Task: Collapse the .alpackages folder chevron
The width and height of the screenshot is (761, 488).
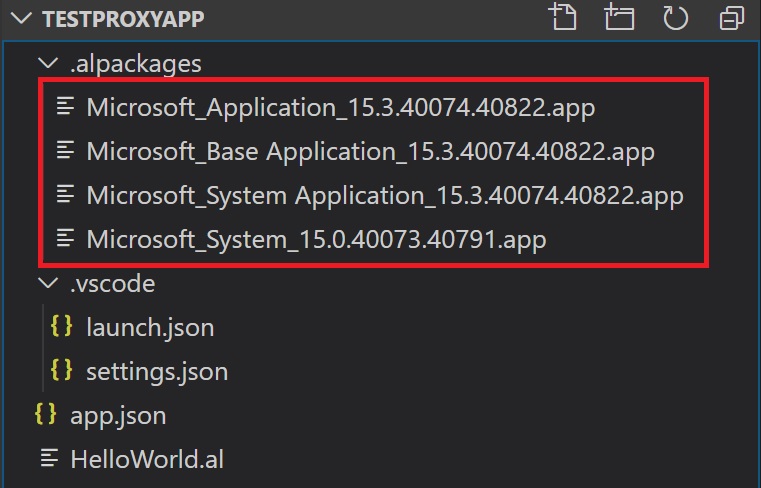Action: click(x=47, y=64)
